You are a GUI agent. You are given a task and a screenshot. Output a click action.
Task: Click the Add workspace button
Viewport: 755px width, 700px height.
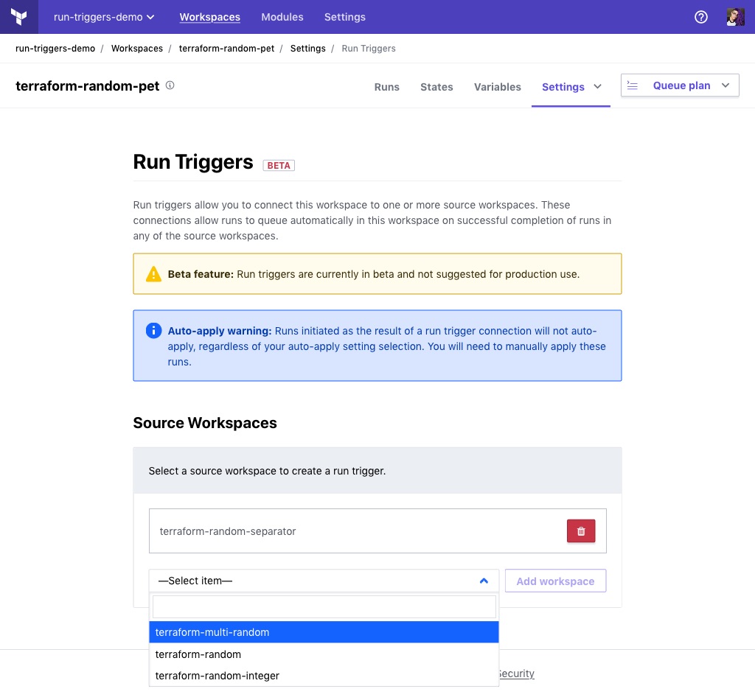tap(555, 581)
